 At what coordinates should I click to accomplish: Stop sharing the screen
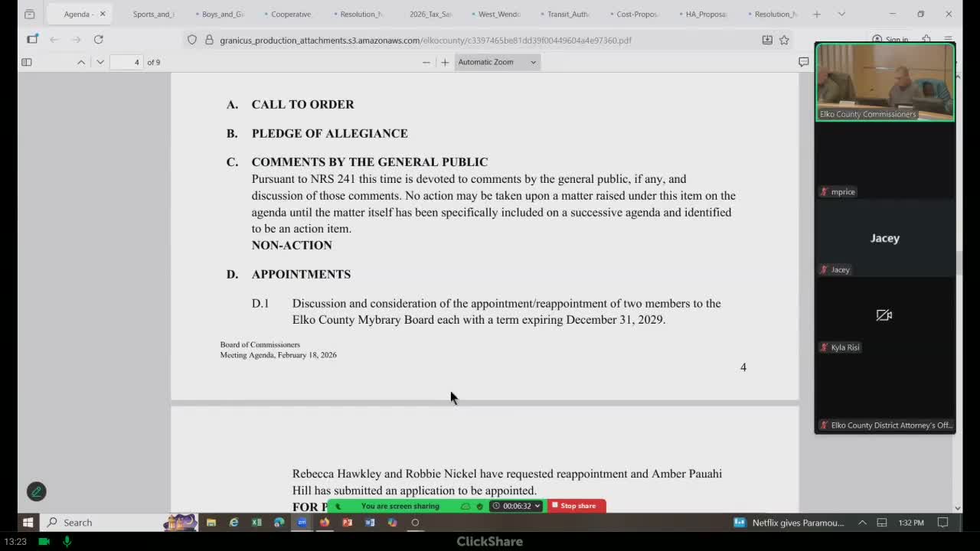[x=577, y=506]
